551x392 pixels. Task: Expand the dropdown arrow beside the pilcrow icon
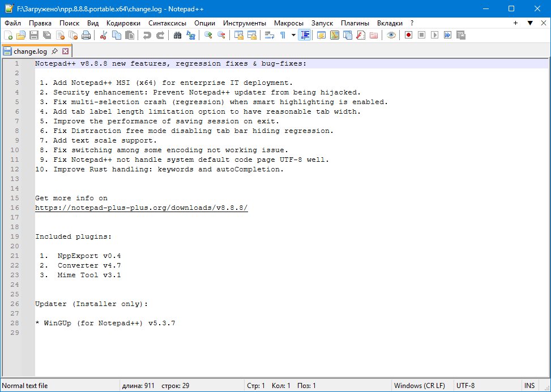(x=293, y=35)
